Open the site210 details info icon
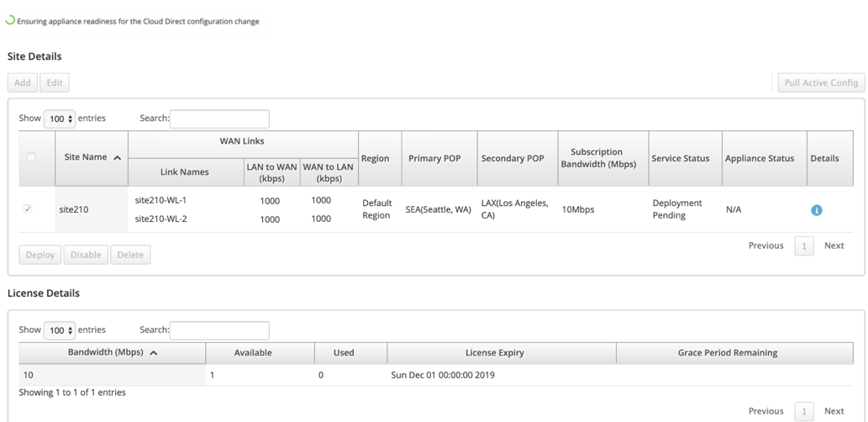 (817, 210)
